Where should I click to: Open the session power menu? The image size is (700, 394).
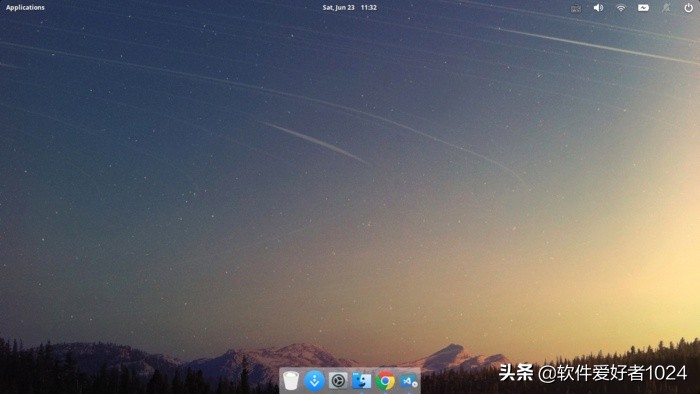tap(688, 8)
